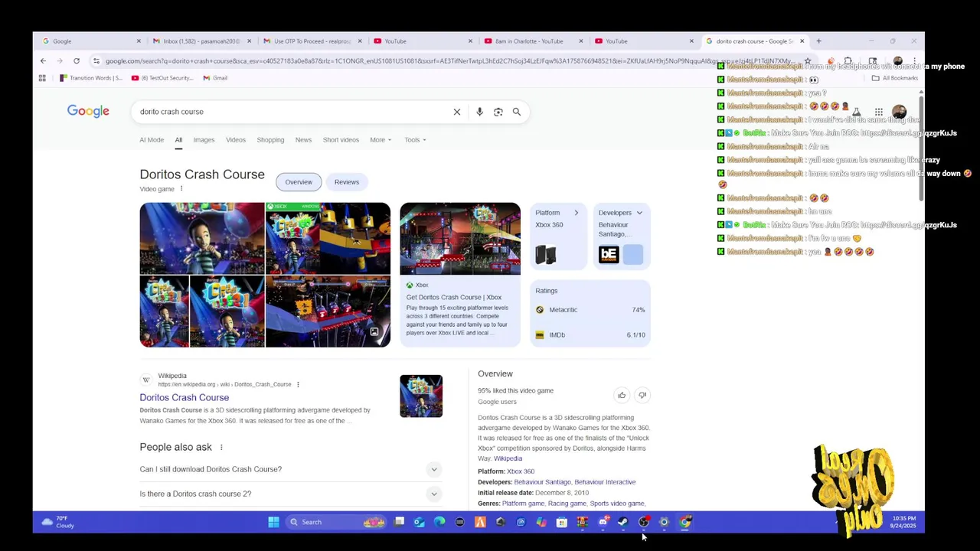The width and height of the screenshot is (980, 551).
Task: Select the News search tab
Action: [303, 140]
